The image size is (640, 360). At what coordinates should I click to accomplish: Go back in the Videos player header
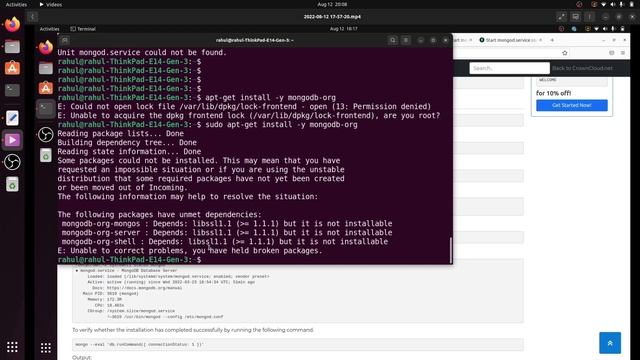32,17
